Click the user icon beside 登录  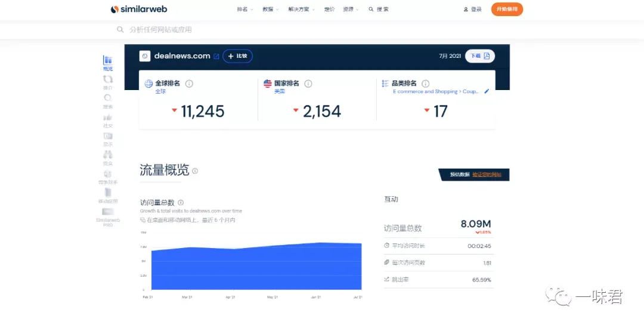(x=466, y=9)
